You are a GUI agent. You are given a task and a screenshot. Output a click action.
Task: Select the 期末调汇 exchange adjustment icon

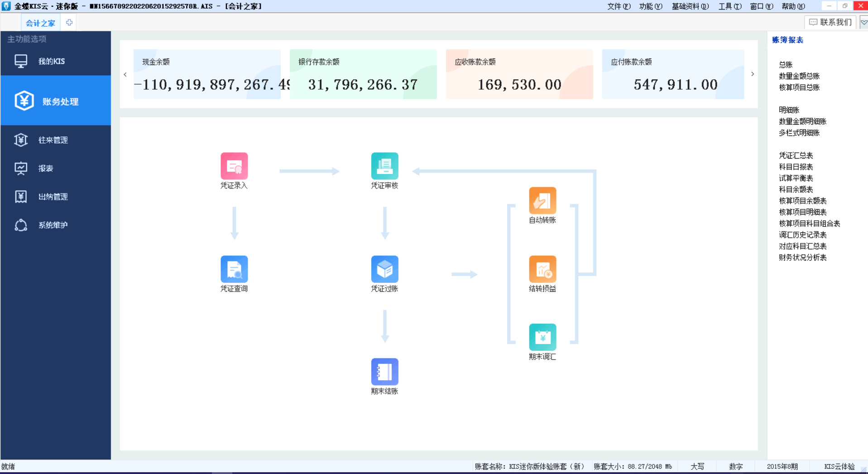tap(542, 337)
